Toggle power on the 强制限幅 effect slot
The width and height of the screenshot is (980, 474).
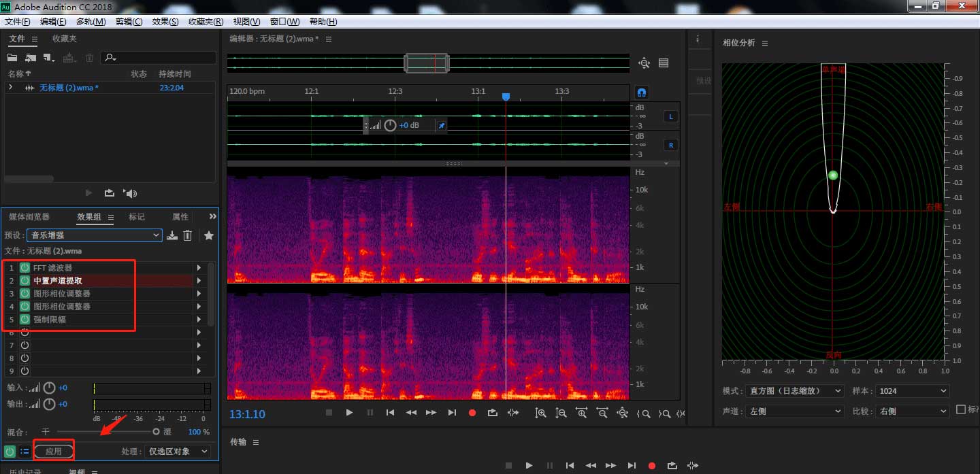[23, 319]
